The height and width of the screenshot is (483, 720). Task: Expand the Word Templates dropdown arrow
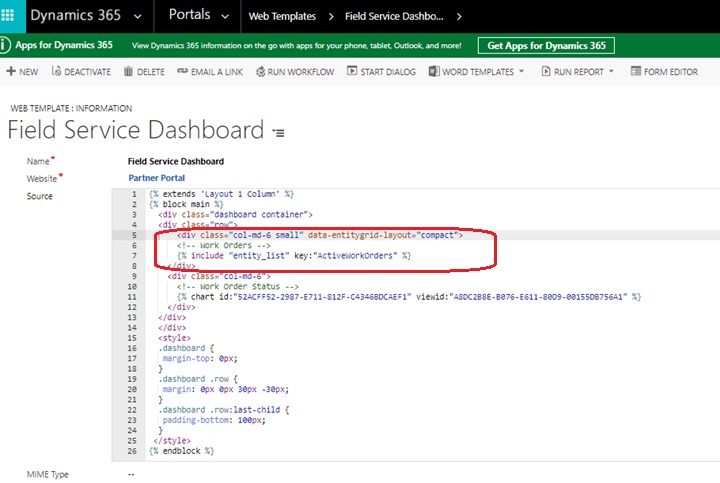tap(521, 71)
